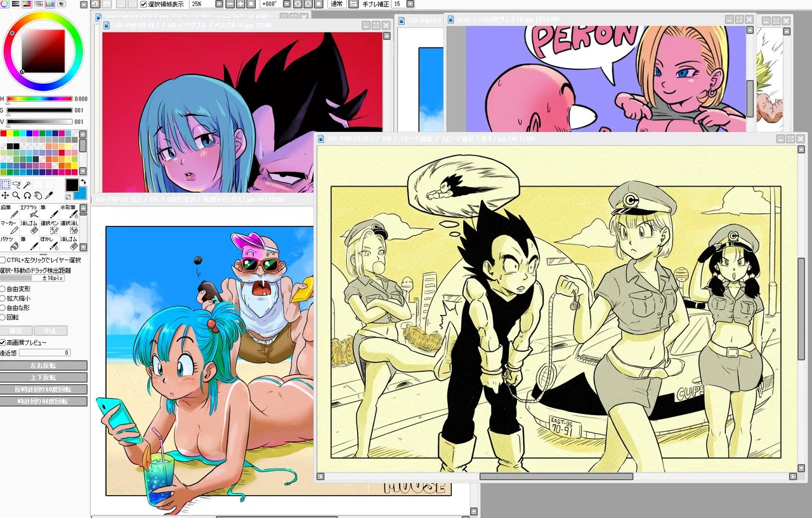
Task: Zoom in with the plus button
Action: (x=241, y=4)
